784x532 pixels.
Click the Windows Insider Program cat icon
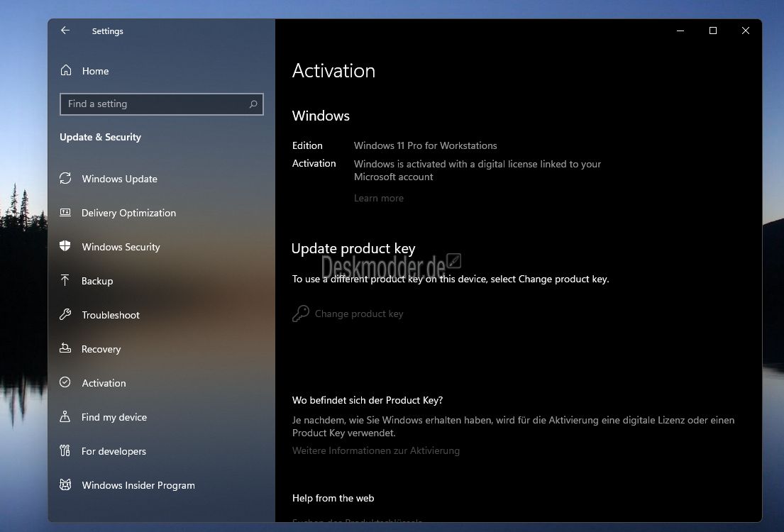pos(65,484)
